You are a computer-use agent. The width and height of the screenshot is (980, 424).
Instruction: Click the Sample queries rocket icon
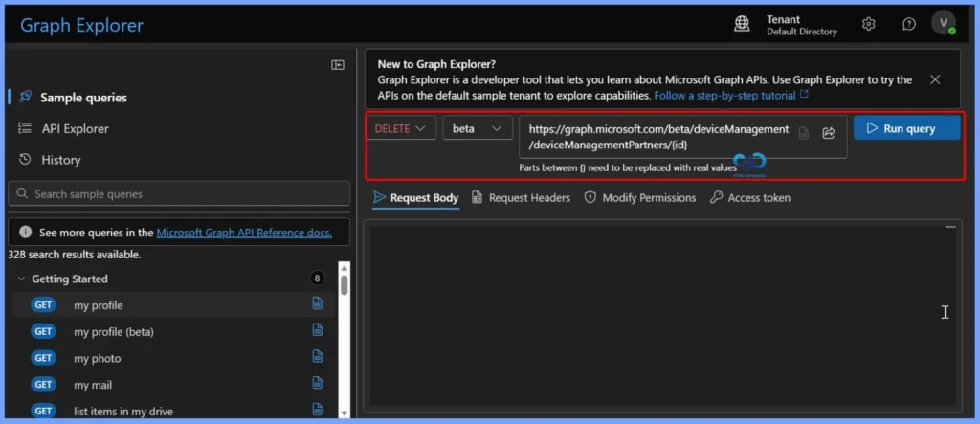[x=25, y=97]
